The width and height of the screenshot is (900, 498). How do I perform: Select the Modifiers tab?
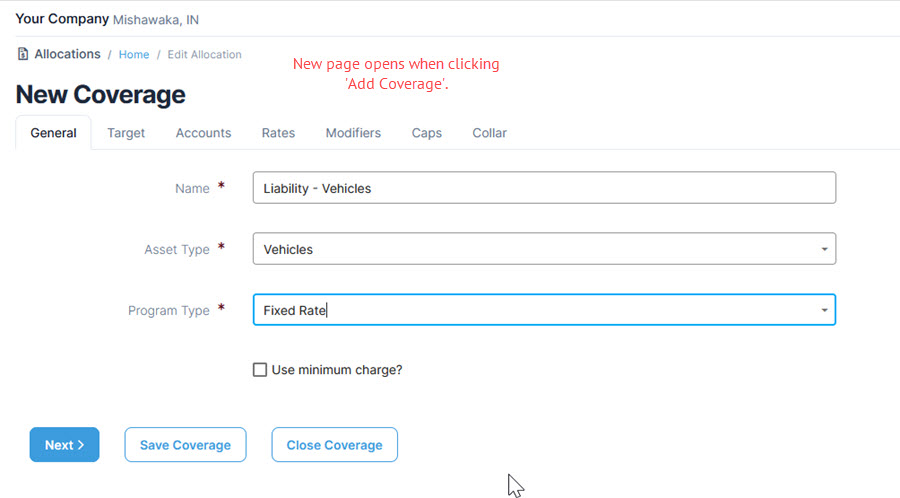[353, 133]
